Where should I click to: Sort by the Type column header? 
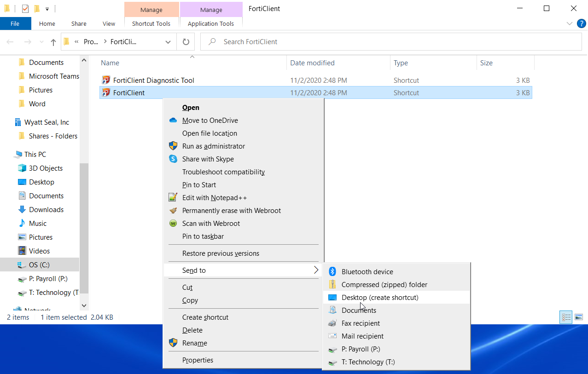tap(433, 63)
